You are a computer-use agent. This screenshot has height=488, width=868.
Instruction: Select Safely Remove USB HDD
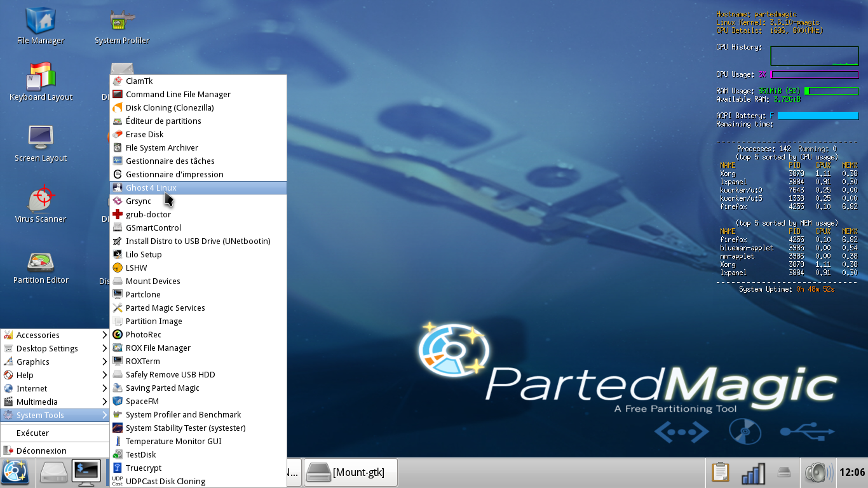(x=198, y=374)
